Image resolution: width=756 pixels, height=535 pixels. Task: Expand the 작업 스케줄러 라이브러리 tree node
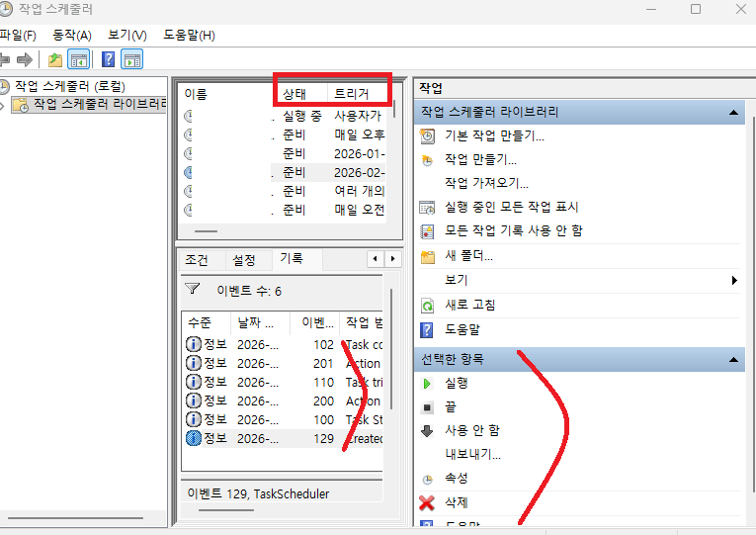tap(4, 105)
